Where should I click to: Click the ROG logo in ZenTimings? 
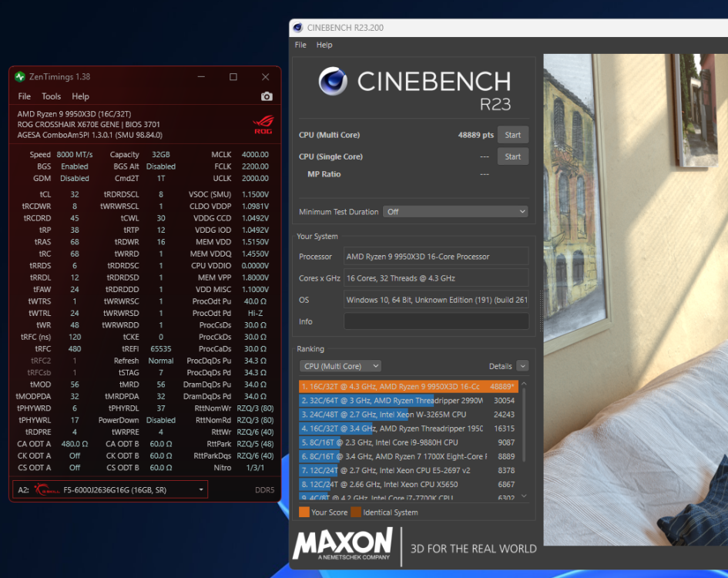click(x=263, y=125)
